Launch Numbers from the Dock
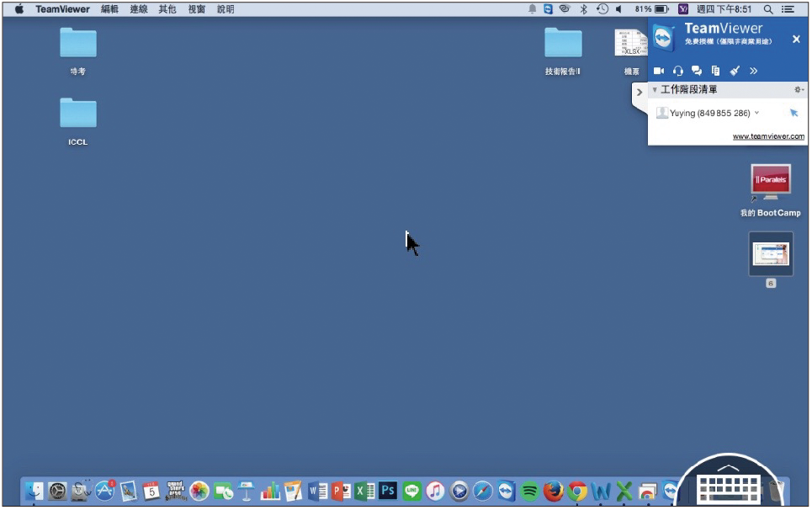 coord(270,491)
